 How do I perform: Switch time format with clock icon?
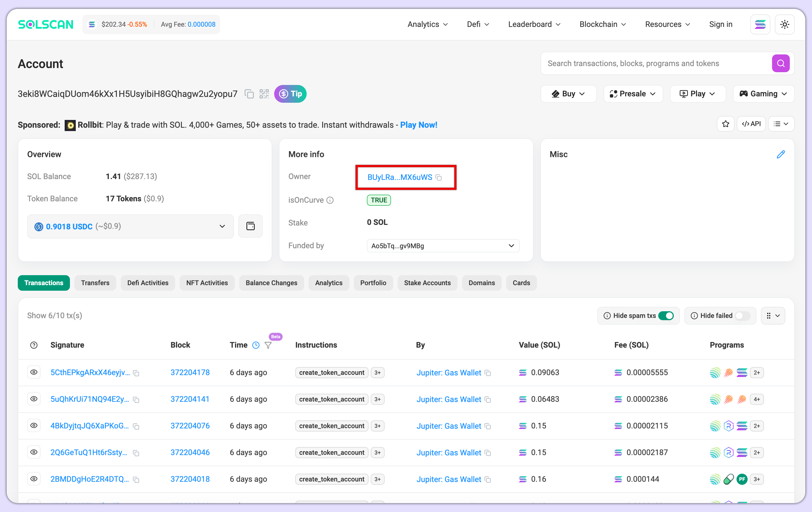pyautogui.click(x=256, y=345)
